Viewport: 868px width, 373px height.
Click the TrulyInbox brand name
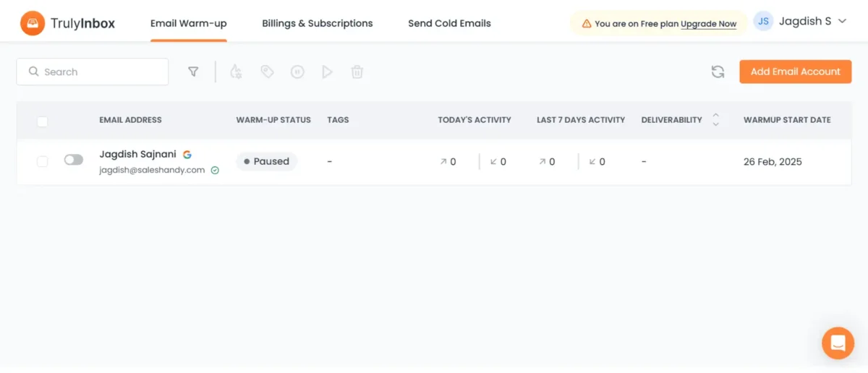(x=83, y=23)
